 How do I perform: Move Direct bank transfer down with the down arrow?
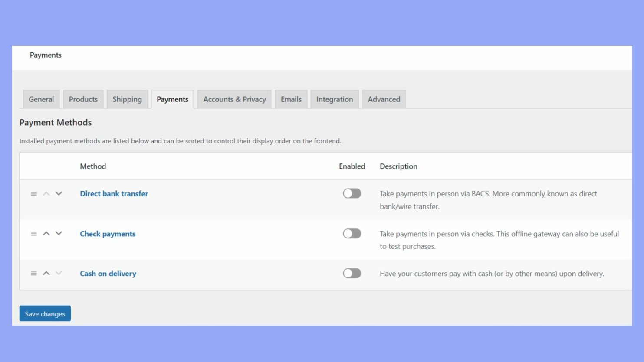coord(59,194)
